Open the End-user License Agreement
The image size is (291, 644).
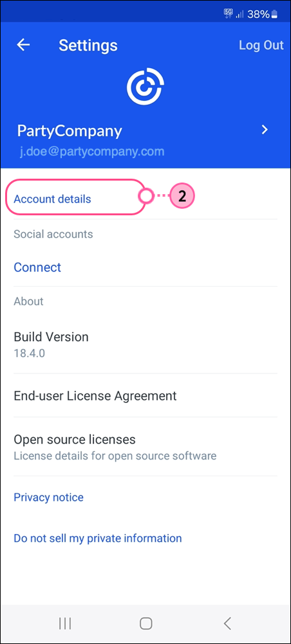point(145,396)
